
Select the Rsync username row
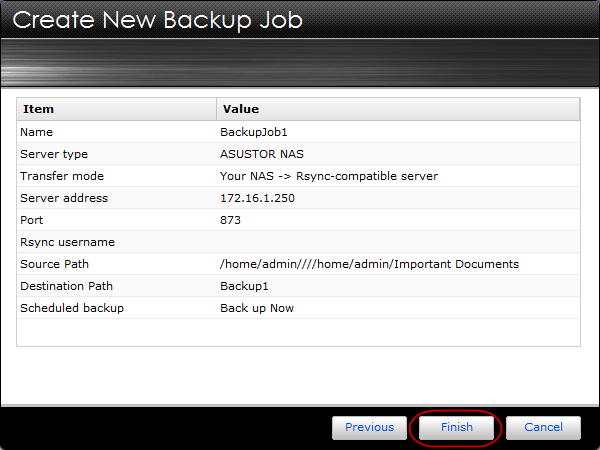click(x=298, y=242)
